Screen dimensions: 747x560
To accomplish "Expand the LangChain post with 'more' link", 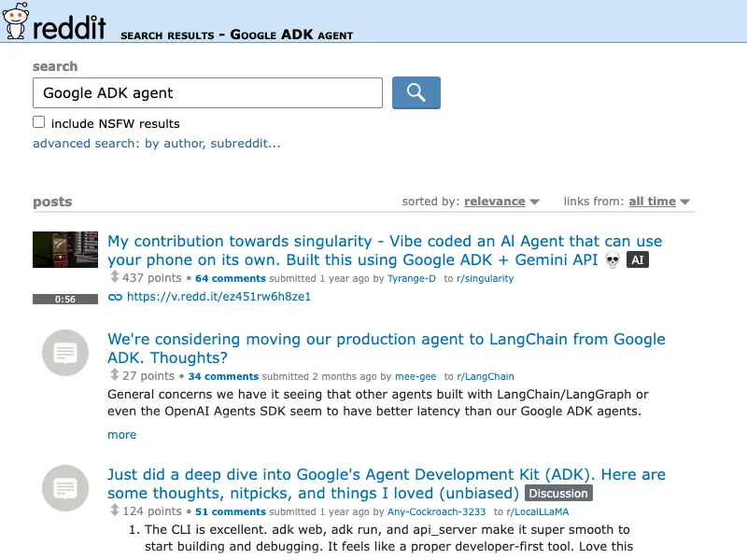I will pyautogui.click(x=122, y=435).
